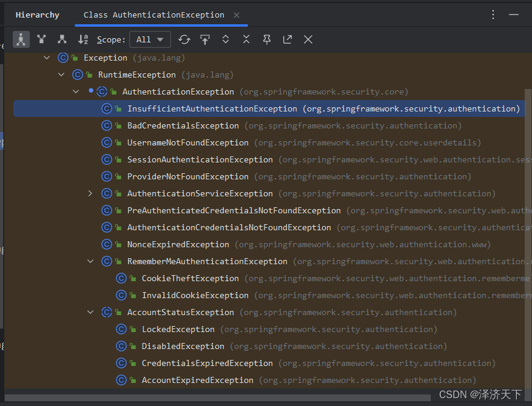This screenshot has height=406, width=532.
Task: Select AccountStatusException row
Action: [269, 312]
